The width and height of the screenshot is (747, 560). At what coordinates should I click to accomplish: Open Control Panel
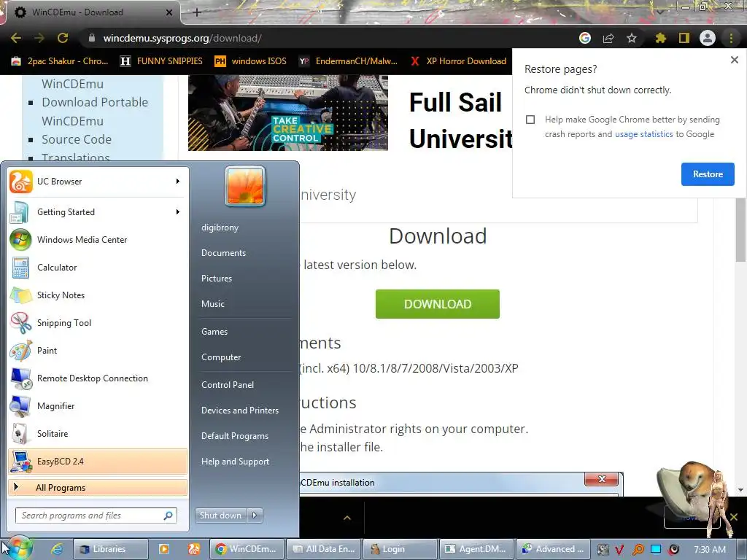point(228,385)
